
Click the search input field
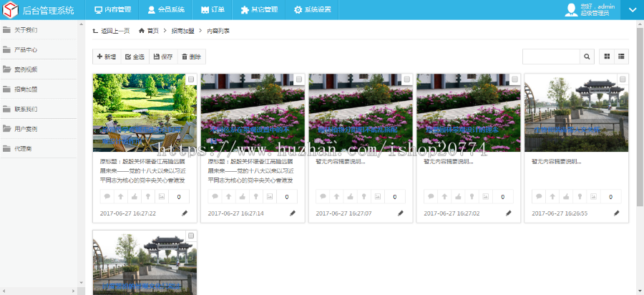point(550,57)
